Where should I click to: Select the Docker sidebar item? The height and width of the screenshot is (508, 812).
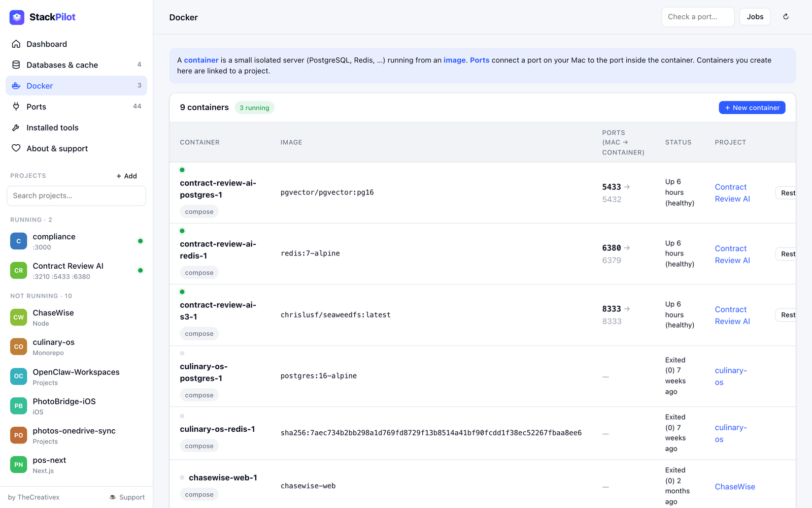point(76,86)
